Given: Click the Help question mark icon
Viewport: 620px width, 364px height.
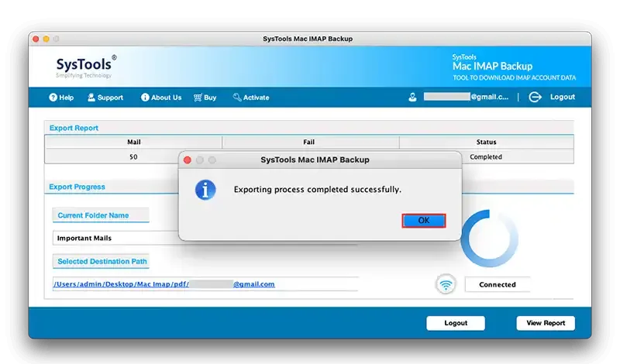Looking at the screenshot, I should pyautogui.click(x=53, y=98).
